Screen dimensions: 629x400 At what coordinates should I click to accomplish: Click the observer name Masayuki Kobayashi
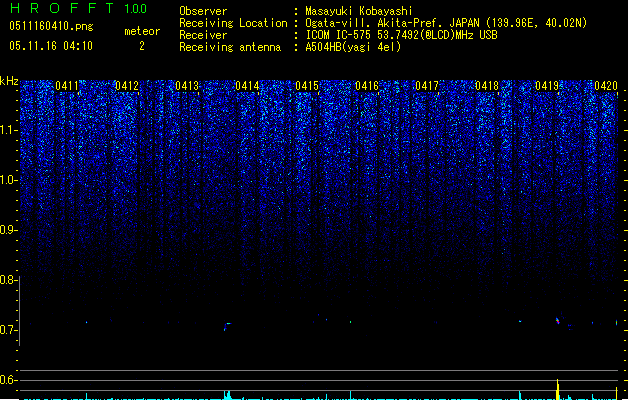click(x=359, y=11)
